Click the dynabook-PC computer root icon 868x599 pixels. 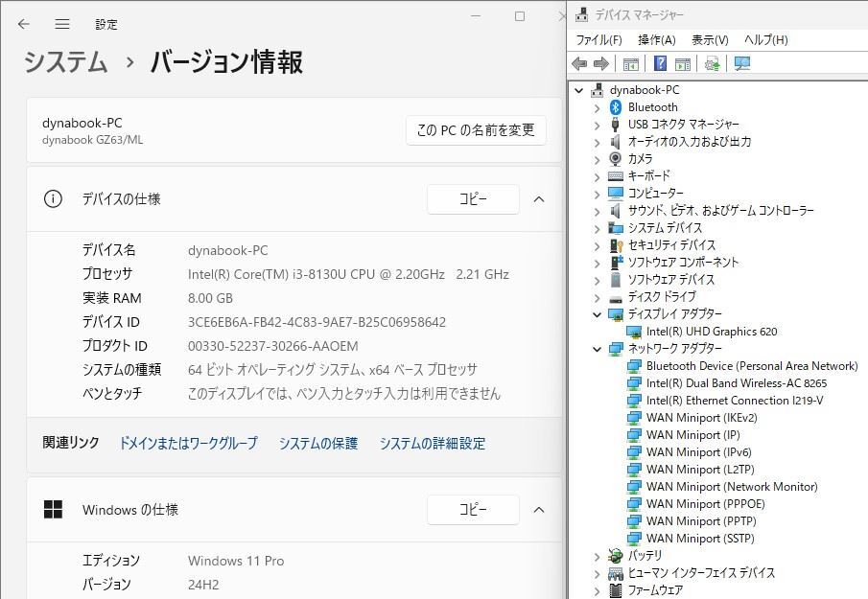[x=598, y=89]
